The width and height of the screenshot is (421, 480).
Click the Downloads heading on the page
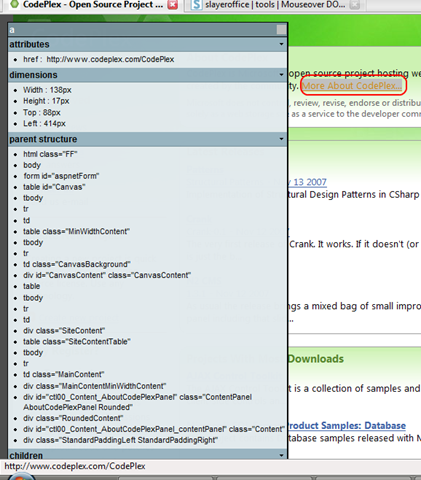[316, 359]
